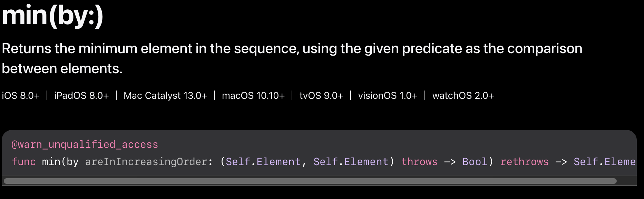Click the func keyword in the declaration
Image resolution: width=644 pixels, height=199 pixels.
[x=24, y=162]
